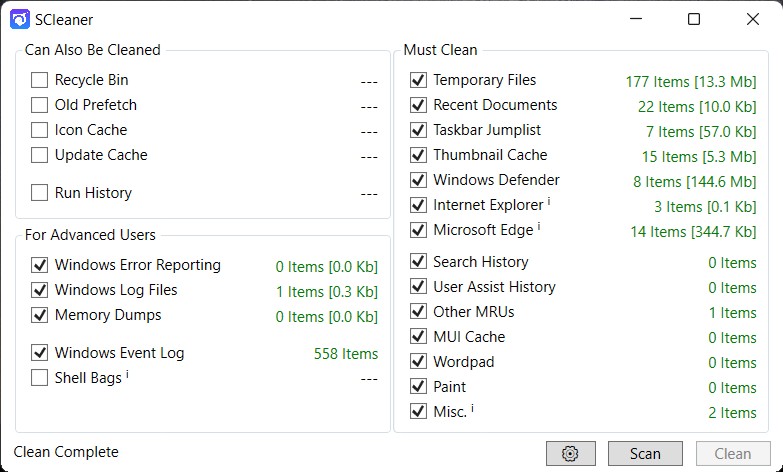Click the info icon next to Shell Bags
The width and height of the screenshot is (783, 472).
128,375
